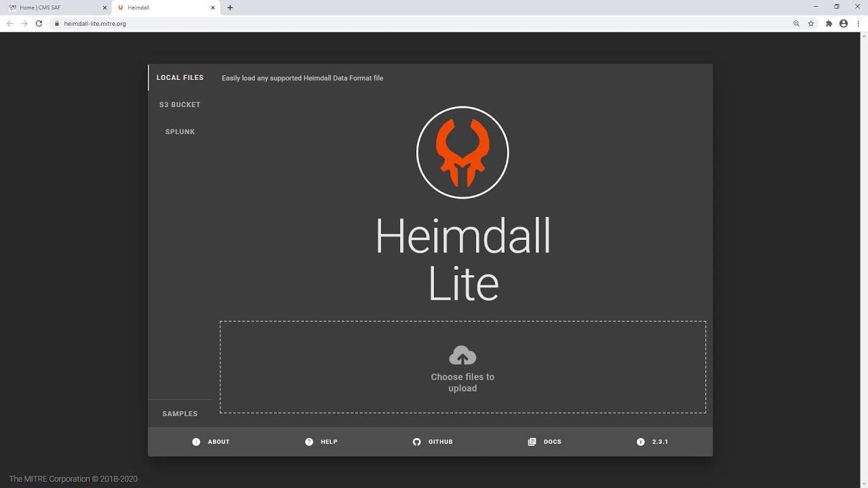Select the Heimdall browser tab
Image resolution: width=868 pixels, height=488 pixels.
point(166,7)
